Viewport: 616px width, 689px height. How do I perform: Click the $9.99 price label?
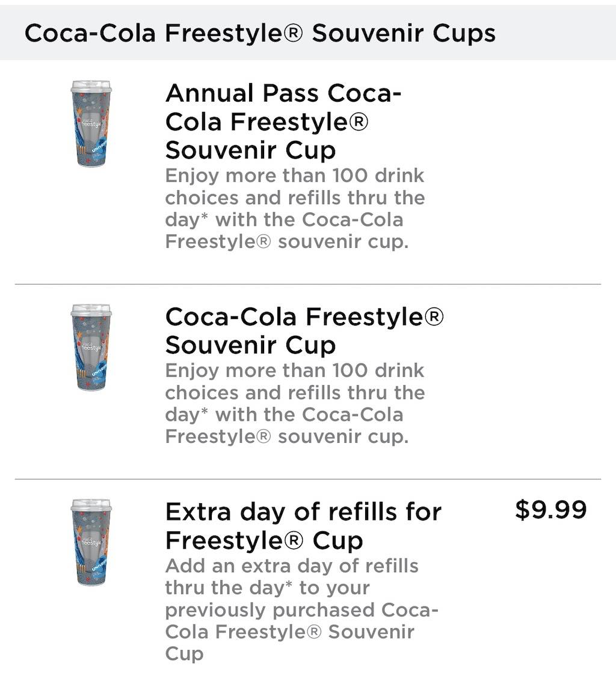[x=550, y=510]
